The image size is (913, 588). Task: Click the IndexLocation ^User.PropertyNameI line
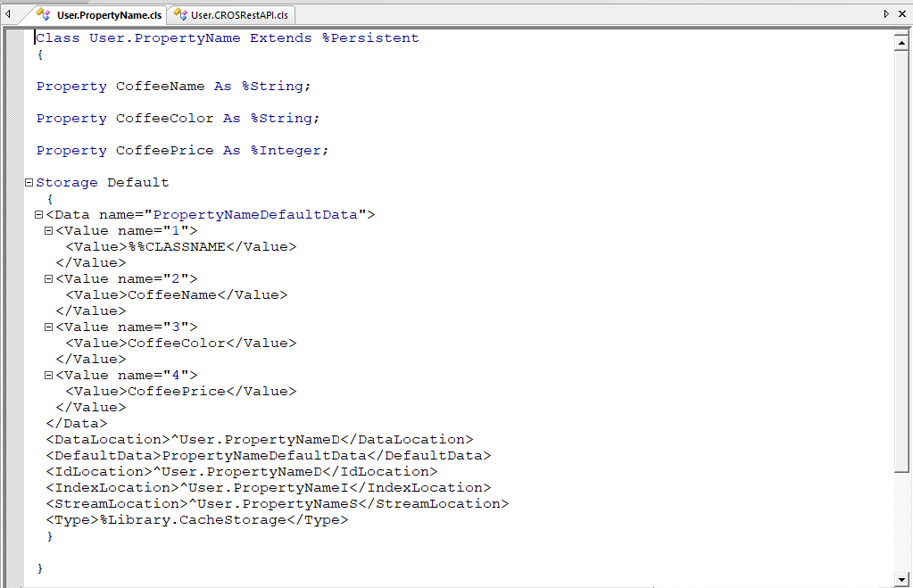tap(269, 487)
